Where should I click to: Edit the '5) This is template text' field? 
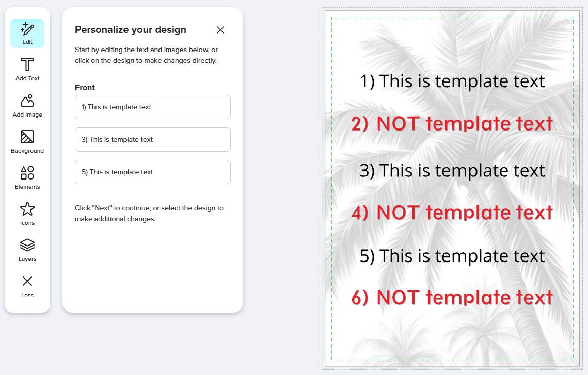pos(153,172)
